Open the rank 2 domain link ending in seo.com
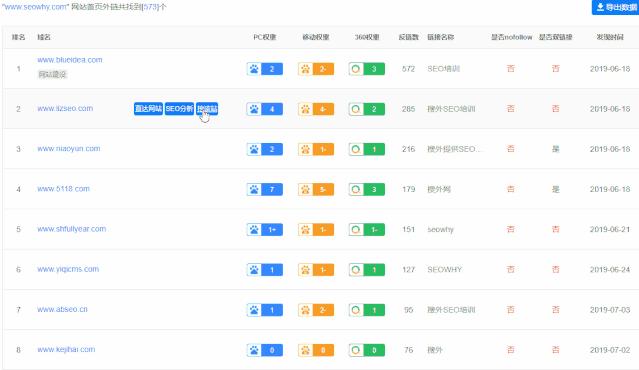Screen dimensions: 639x370 (65, 108)
